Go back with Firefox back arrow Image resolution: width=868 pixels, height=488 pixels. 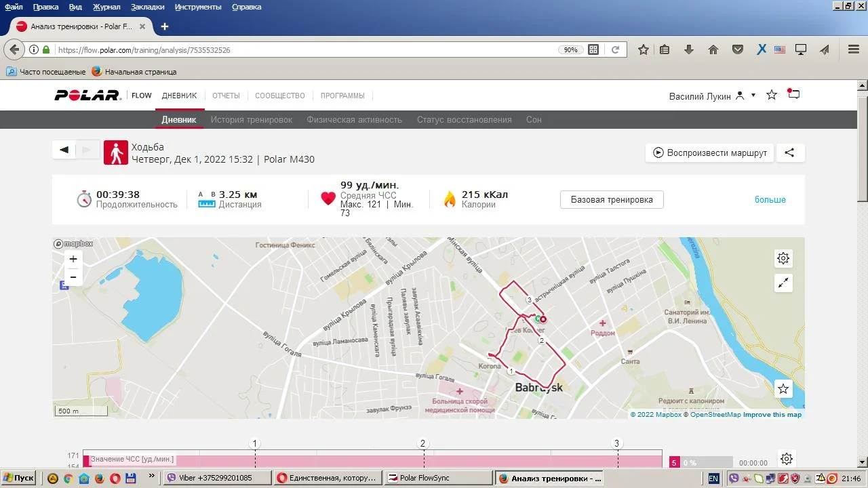click(x=14, y=49)
